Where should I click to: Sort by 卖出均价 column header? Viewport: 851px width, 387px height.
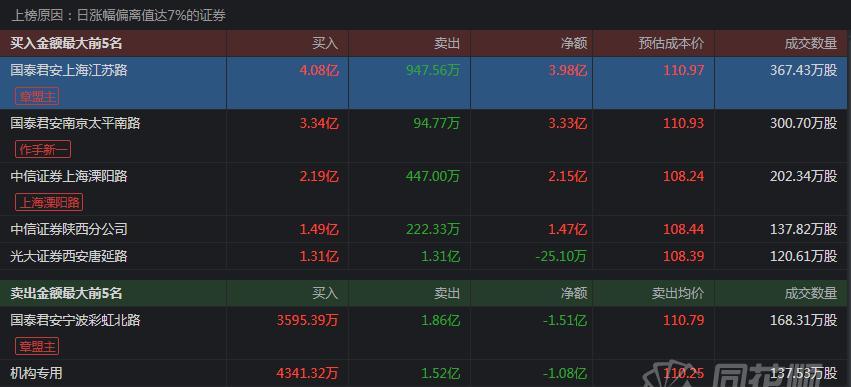(678, 294)
